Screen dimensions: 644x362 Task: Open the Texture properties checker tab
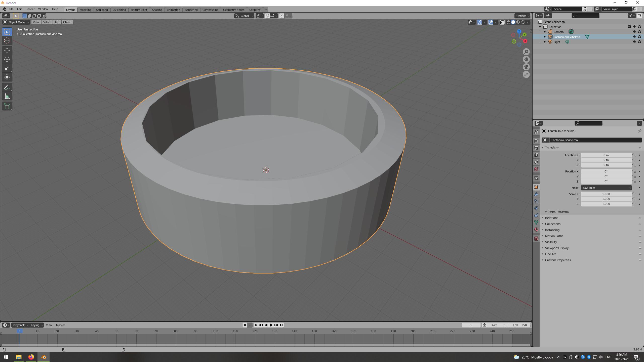point(536,238)
